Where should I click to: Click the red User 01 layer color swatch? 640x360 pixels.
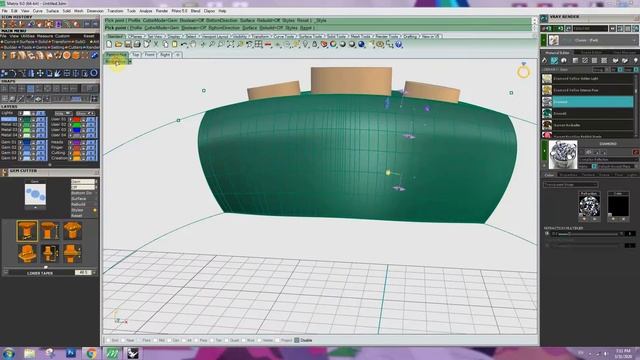point(76,119)
